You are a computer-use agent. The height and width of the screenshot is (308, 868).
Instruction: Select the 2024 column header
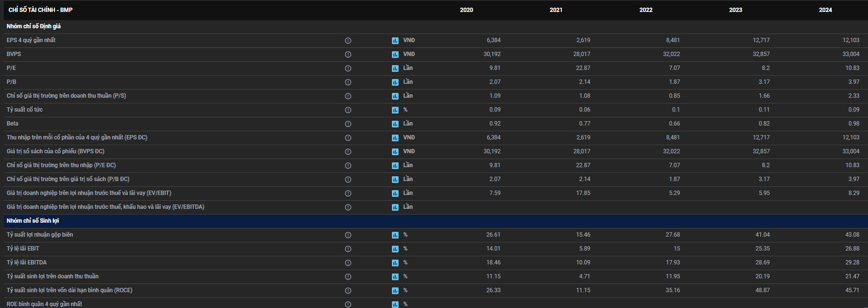point(825,10)
